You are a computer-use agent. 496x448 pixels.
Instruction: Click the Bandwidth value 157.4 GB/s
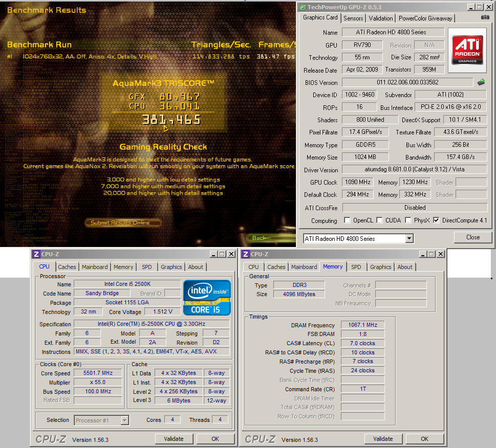click(x=461, y=157)
